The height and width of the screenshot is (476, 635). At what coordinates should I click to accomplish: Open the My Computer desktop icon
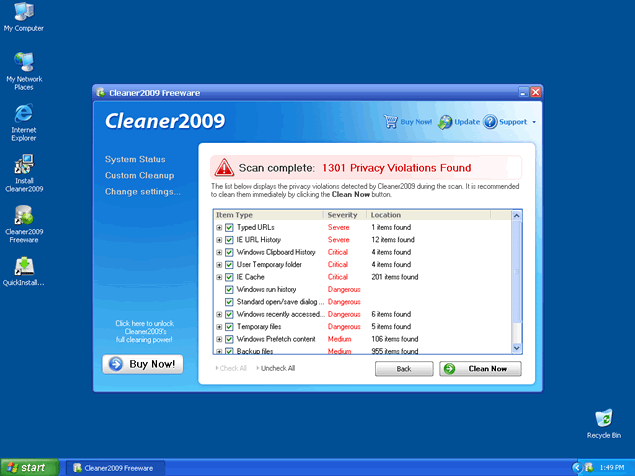tap(24, 16)
